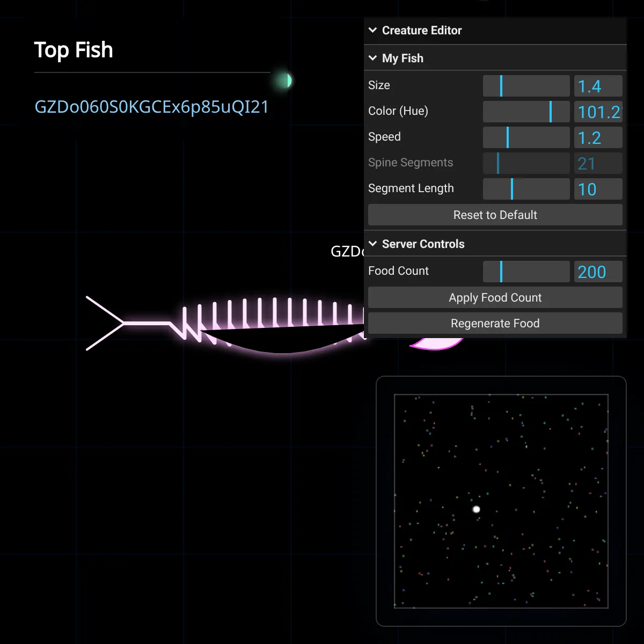Click Regenerate Food button

[495, 323]
